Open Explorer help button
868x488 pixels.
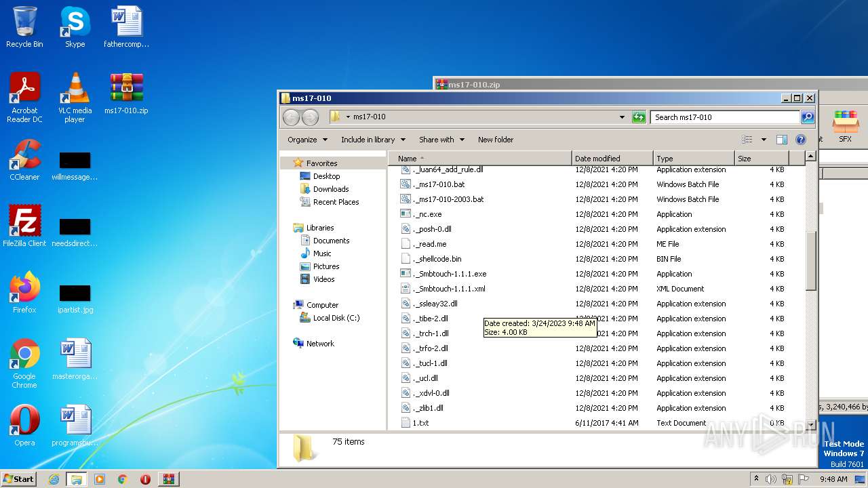tap(800, 140)
